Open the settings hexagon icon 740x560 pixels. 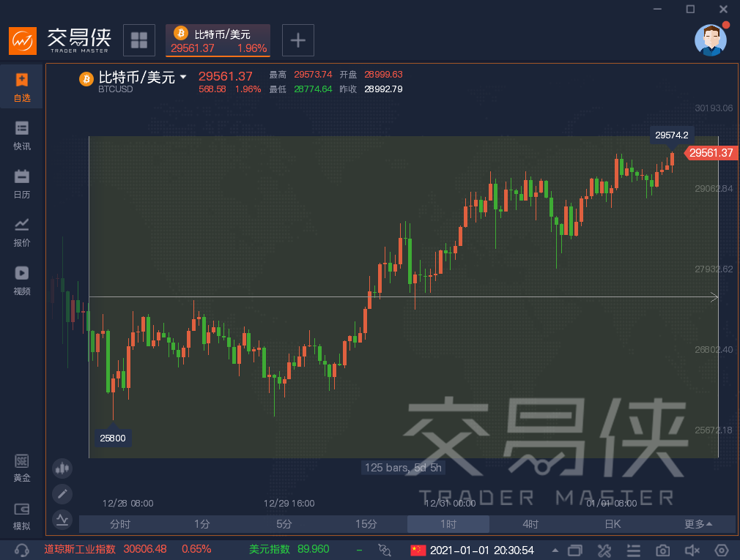click(722, 550)
